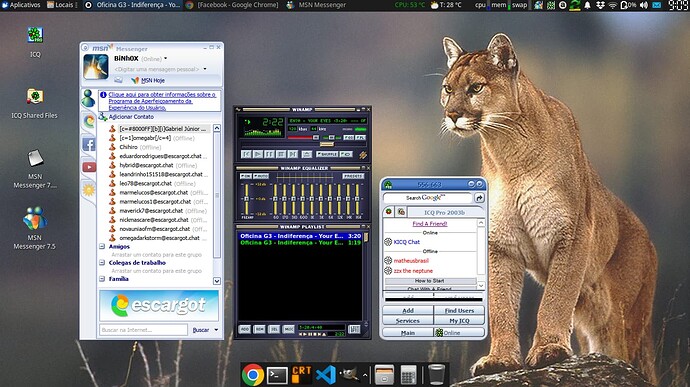Pause playback in Winamp
The height and width of the screenshot is (387, 690).
click(269, 154)
